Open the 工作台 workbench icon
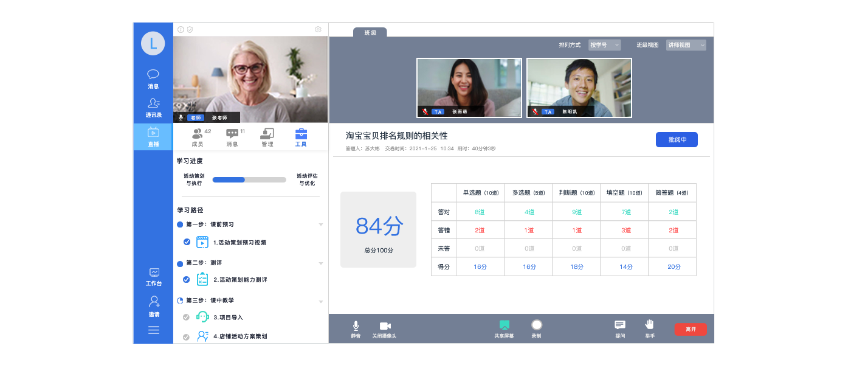The height and width of the screenshot is (365, 868). [154, 273]
